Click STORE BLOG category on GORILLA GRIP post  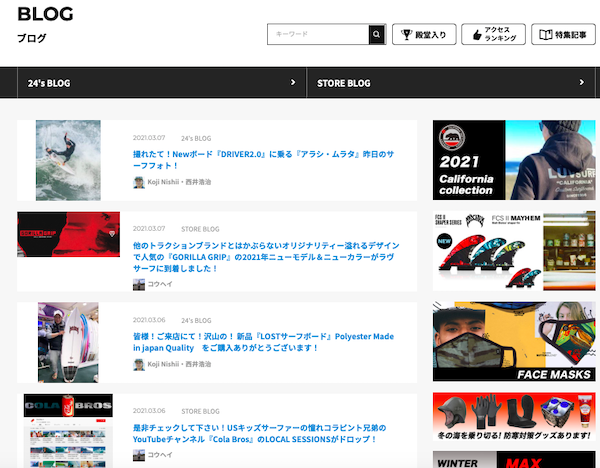pyautogui.click(x=200, y=229)
